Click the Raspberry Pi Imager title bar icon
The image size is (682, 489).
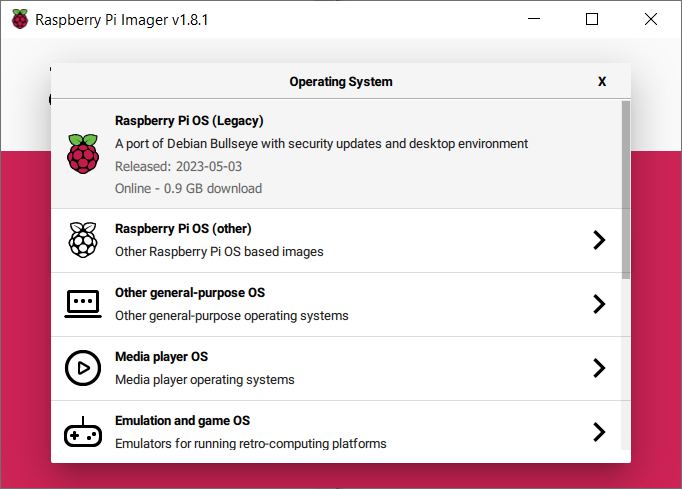pos(20,19)
